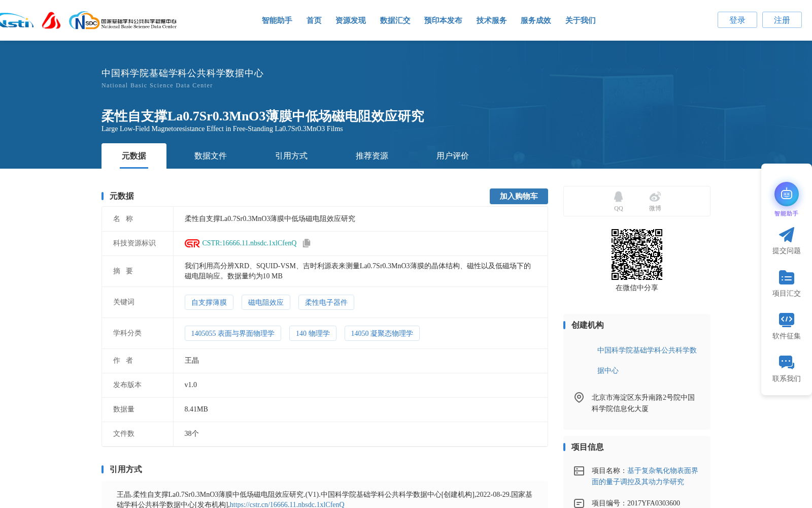812x508 pixels.
Task: Click the 柔性电子器件 keyword tag
Action: click(x=326, y=302)
